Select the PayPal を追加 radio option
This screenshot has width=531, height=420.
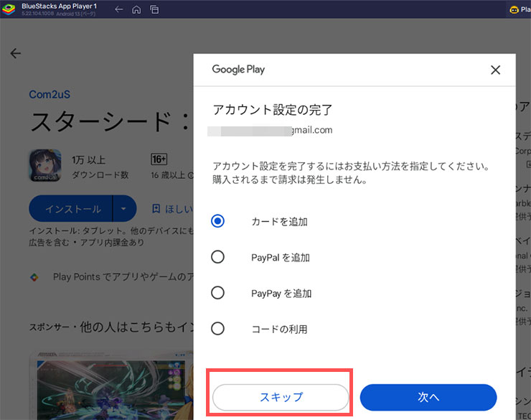coord(217,257)
